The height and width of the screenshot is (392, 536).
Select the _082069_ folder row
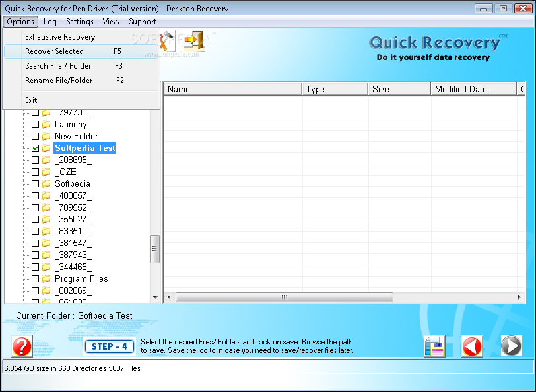73,291
